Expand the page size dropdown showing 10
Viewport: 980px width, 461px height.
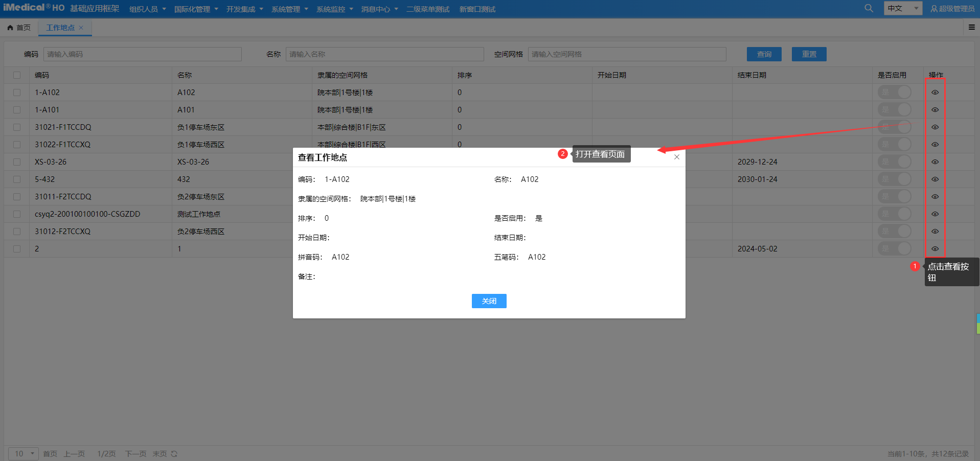(x=23, y=454)
